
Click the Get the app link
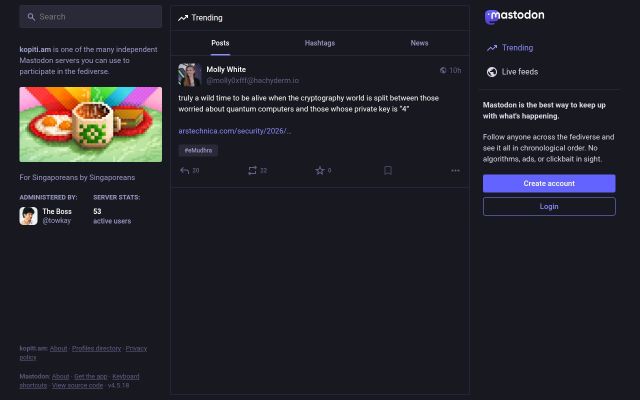click(91, 376)
